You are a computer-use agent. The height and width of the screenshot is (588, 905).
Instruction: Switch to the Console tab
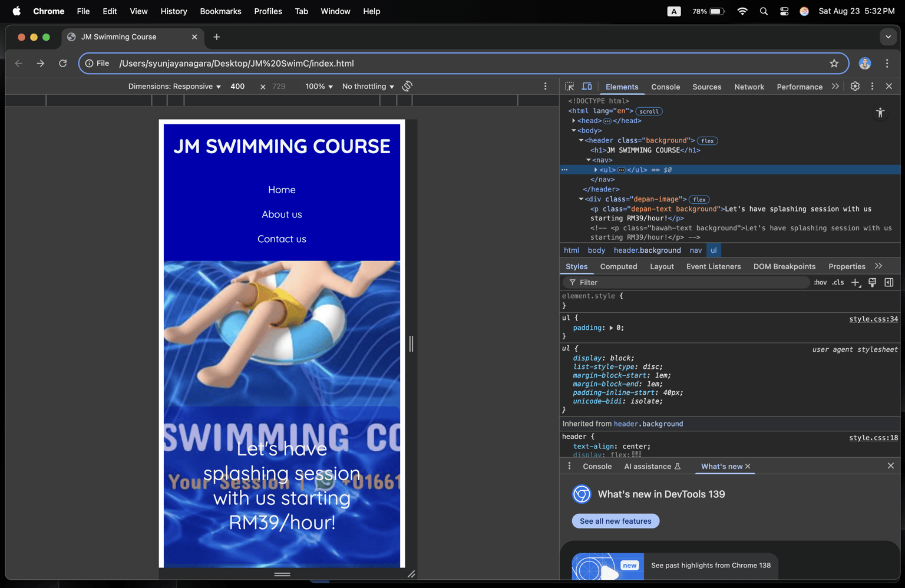(x=666, y=87)
